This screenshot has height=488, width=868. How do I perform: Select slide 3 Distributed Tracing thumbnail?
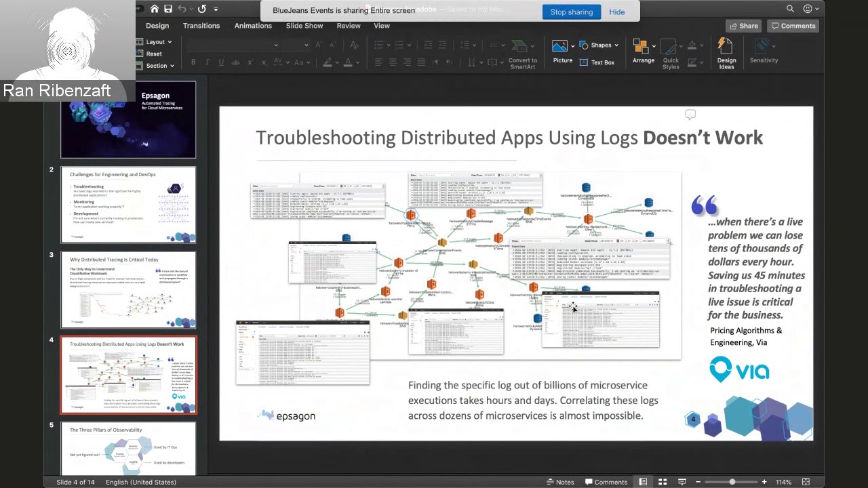(x=128, y=289)
